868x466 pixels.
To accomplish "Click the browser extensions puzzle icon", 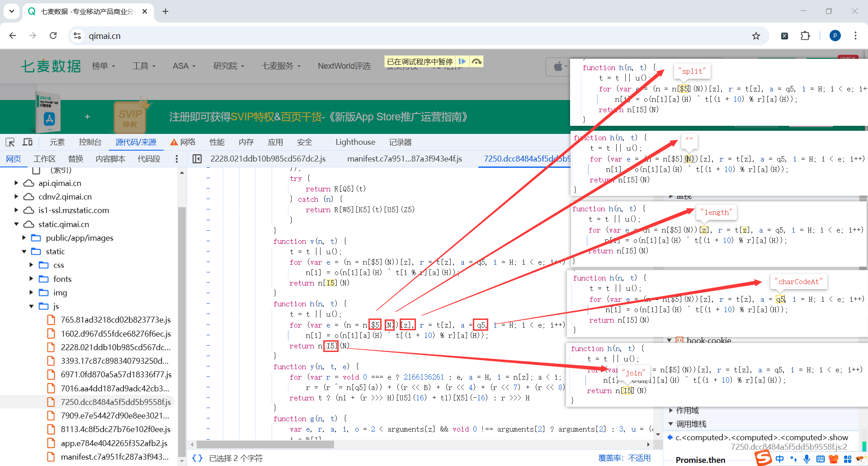I will [x=805, y=36].
